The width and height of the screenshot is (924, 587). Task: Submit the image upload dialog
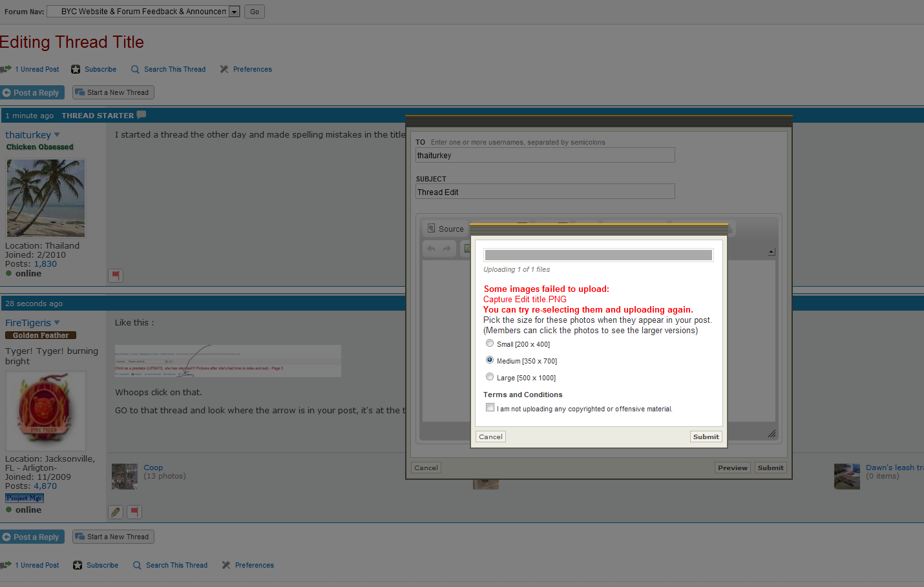pos(706,437)
